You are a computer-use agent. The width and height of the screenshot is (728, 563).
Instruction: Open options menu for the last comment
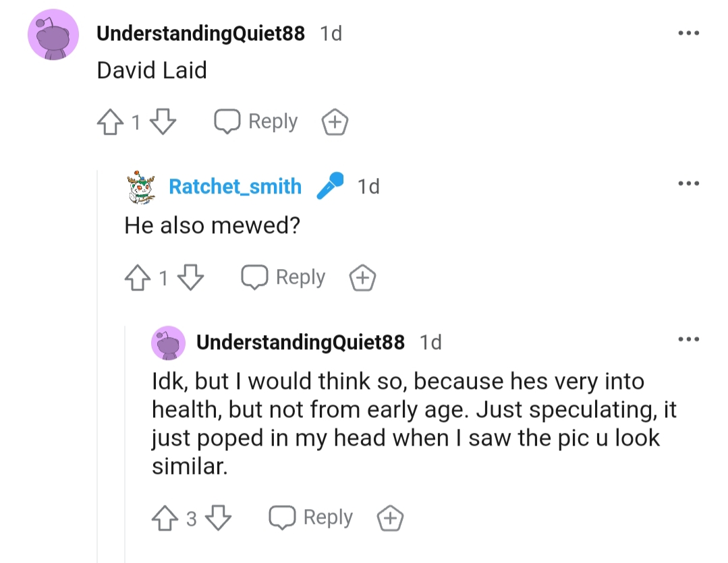coord(689,339)
